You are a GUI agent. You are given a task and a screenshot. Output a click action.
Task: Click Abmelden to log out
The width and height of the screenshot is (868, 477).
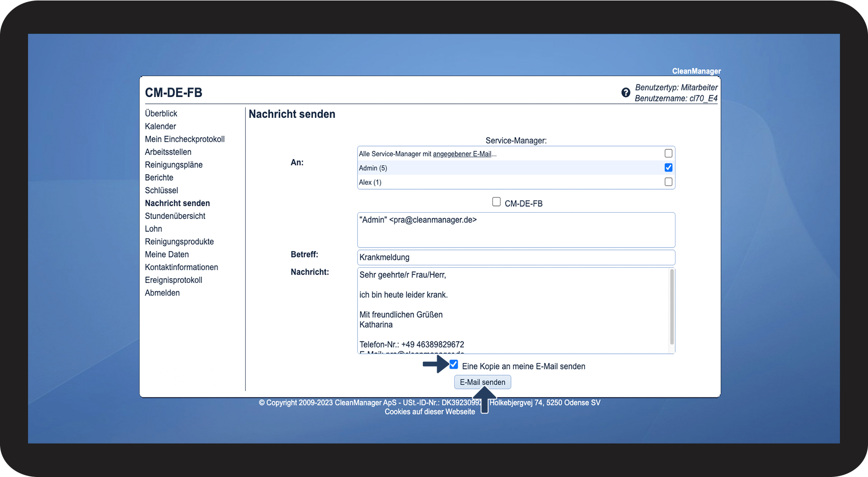click(162, 293)
